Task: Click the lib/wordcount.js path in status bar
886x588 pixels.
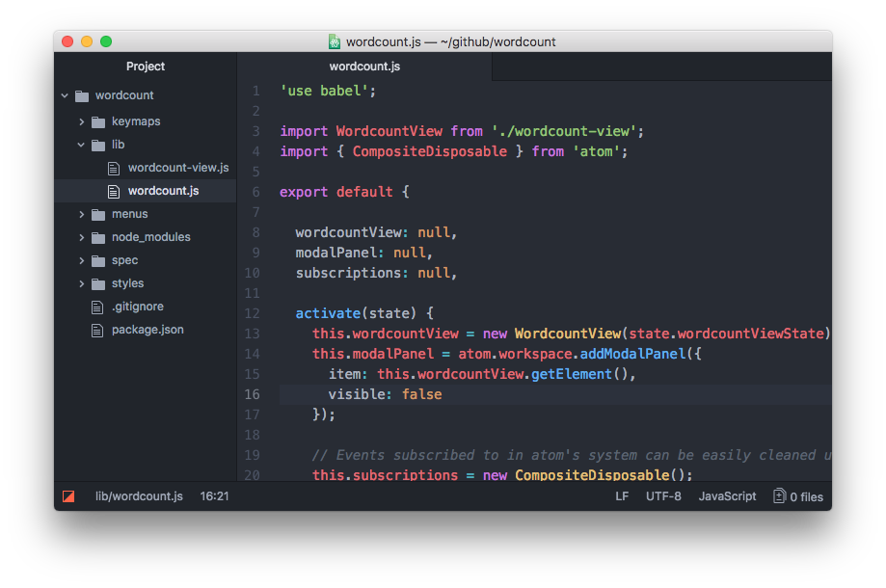Action: coord(139,495)
